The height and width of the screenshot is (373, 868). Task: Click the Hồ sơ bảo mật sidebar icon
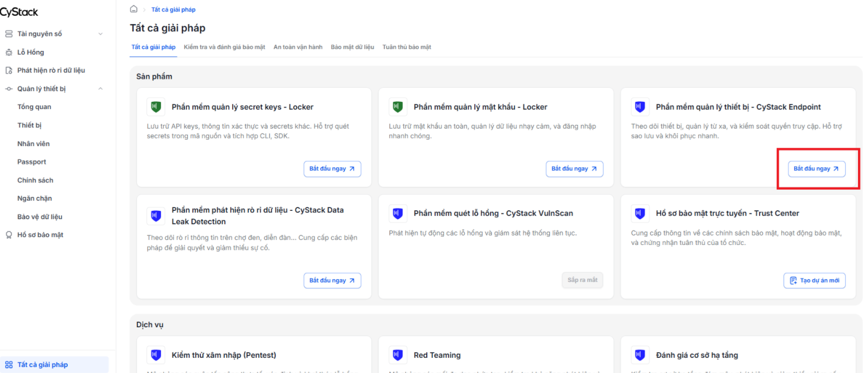click(x=8, y=235)
